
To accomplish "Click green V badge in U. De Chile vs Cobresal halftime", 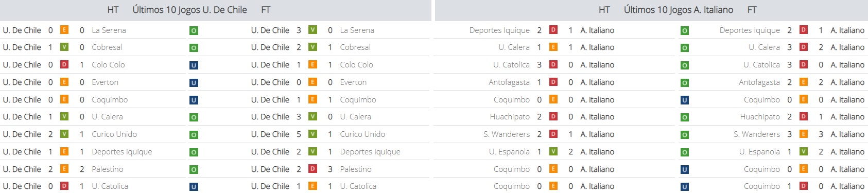I will click(64, 47).
